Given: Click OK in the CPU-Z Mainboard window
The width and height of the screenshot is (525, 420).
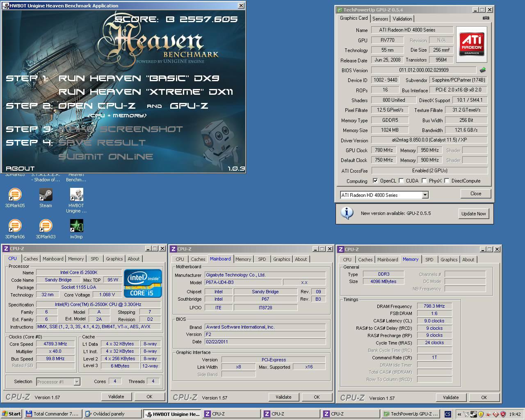Looking at the screenshot, I should [317, 397].
